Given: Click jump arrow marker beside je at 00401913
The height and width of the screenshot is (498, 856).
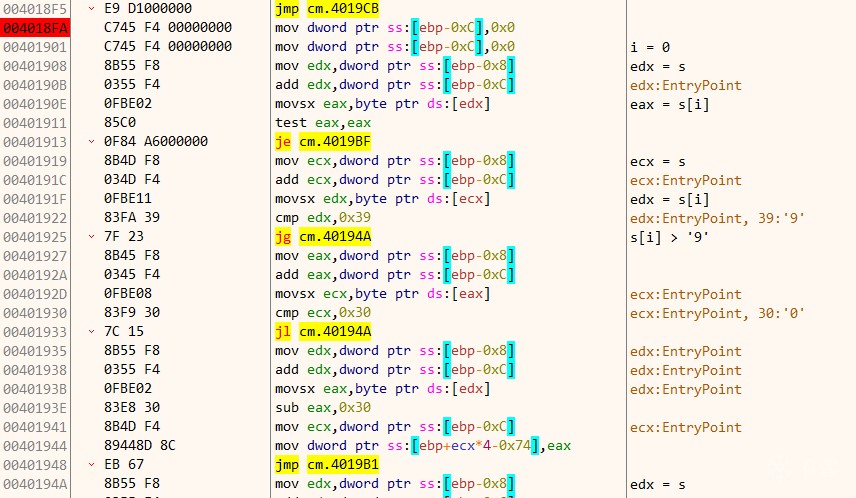Looking at the screenshot, I should [92, 141].
